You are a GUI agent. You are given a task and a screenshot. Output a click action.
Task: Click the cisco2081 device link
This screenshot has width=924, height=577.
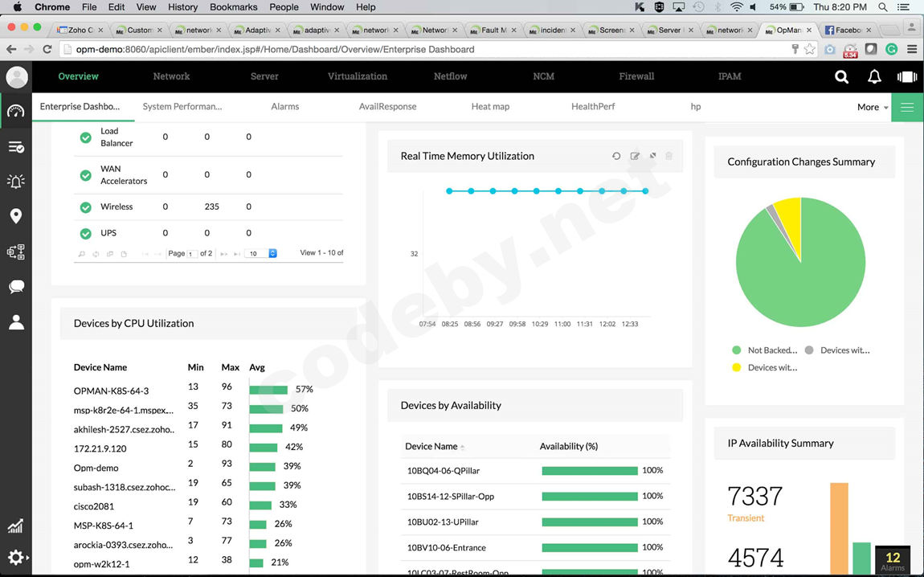click(94, 506)
